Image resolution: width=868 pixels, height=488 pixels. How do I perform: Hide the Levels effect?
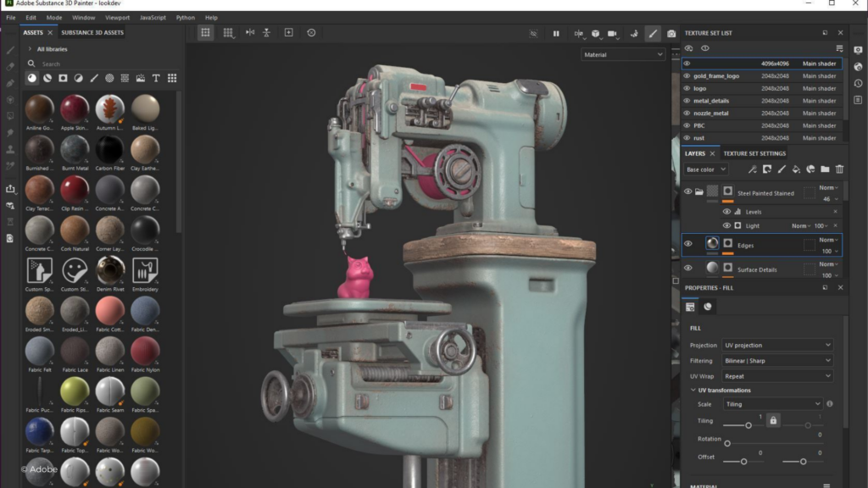(x=726, y=212)
